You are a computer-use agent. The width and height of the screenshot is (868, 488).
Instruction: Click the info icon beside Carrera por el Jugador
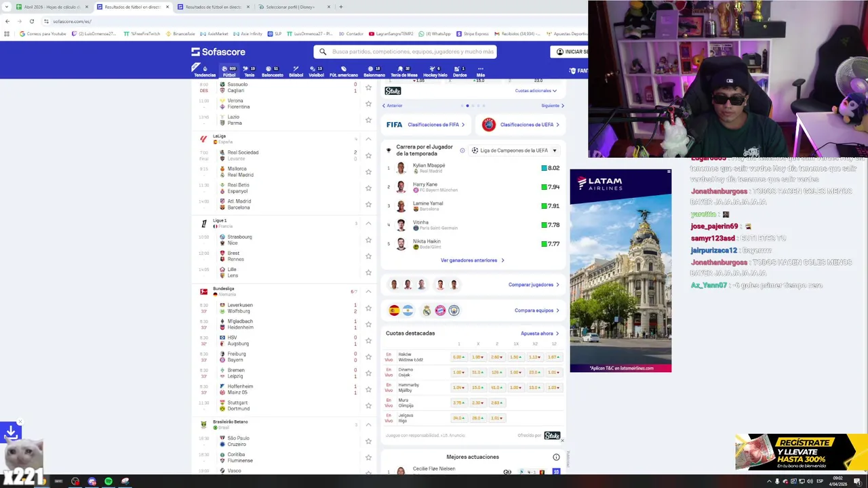pos(462,150)
